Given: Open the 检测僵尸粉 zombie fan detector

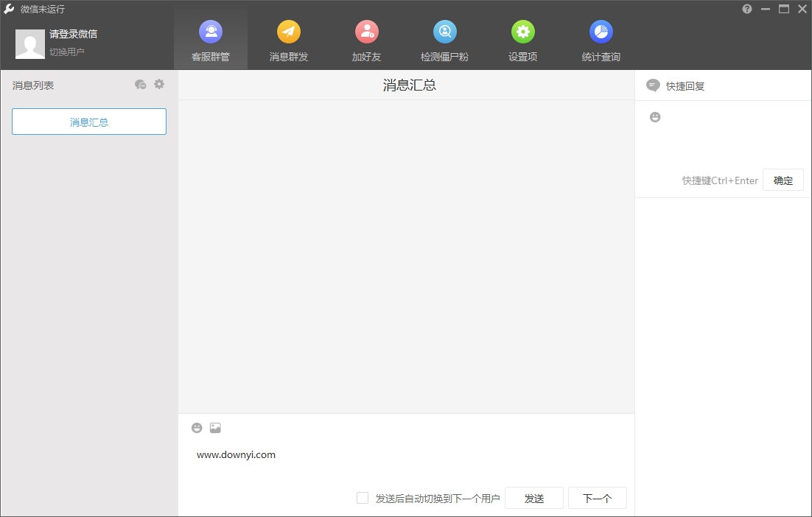Looking at the screenshot, I should pyautogui.click(x=445, y=38).
